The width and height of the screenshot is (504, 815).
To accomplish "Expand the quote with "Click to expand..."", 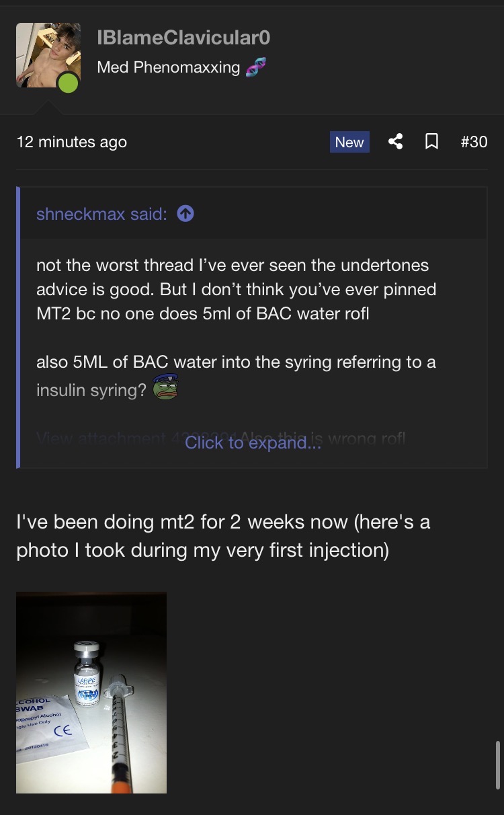I will (253, 442).
